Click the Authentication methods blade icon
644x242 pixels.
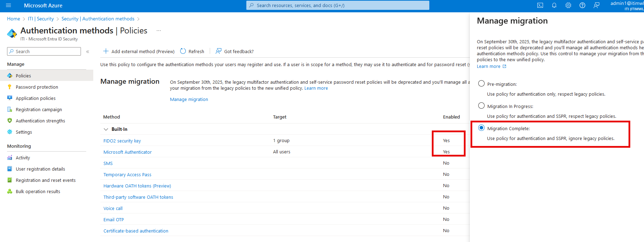pos(12,33)
